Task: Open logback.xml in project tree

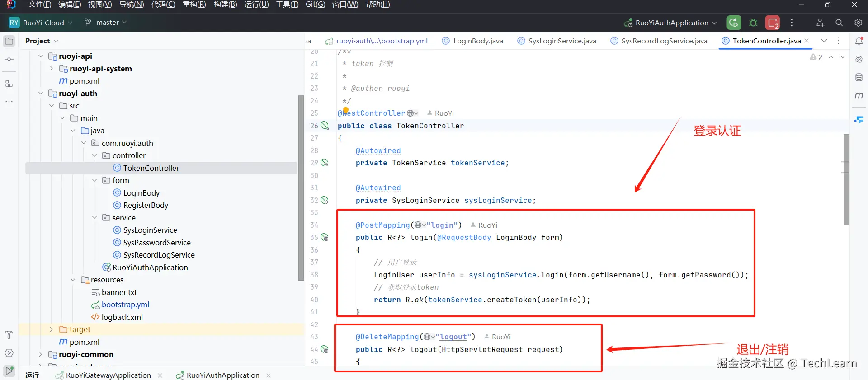Action: [122, 317]
